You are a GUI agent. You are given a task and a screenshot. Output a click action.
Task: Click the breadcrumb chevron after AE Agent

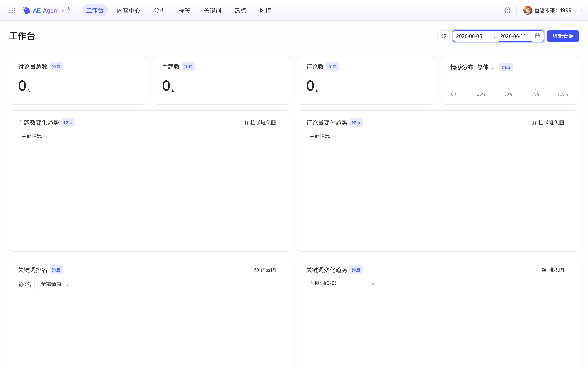63,11
